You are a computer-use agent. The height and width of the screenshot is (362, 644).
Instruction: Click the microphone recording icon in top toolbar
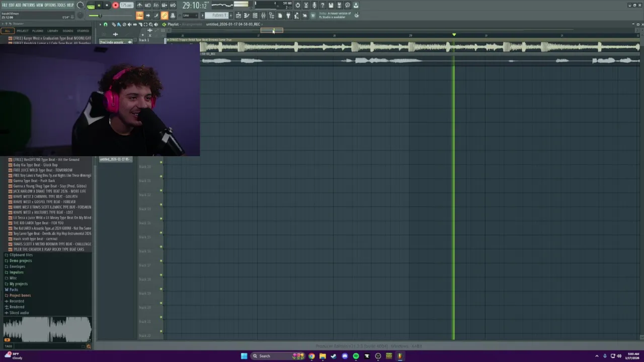coord(314,5)
